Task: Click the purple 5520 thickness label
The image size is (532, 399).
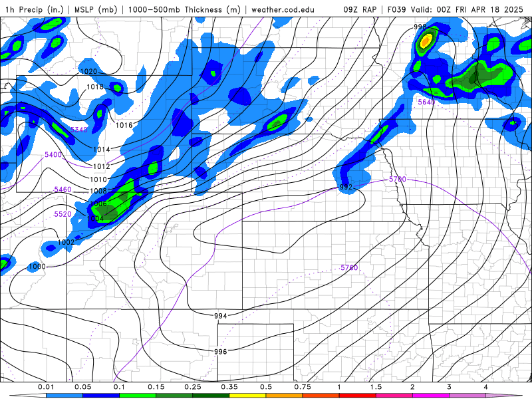Action: (63, 214)
